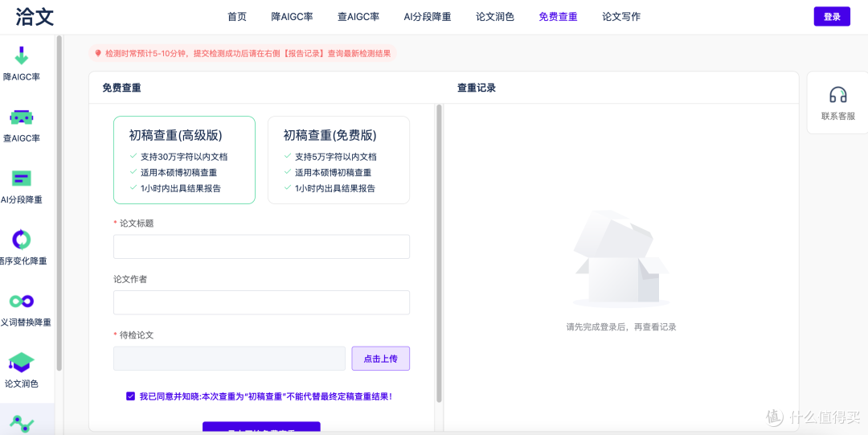
Task: Click the 登录 button
Action: coord(832,17)
